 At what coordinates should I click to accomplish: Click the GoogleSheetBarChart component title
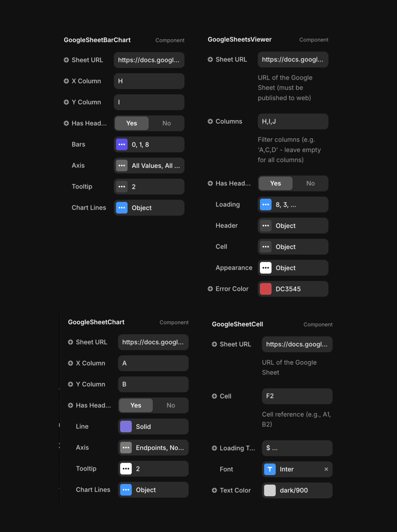pos(97,40)
